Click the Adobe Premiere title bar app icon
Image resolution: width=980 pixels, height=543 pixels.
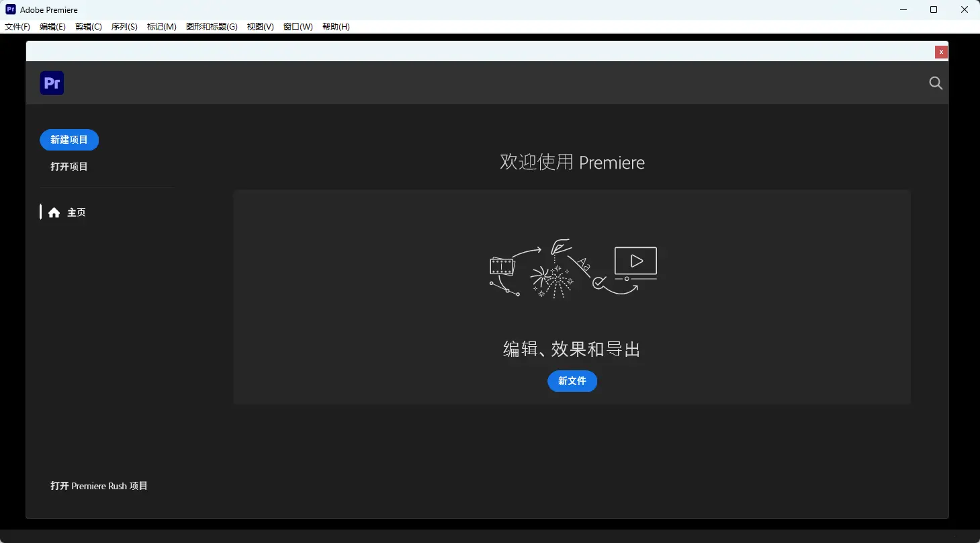coord(11,9)
